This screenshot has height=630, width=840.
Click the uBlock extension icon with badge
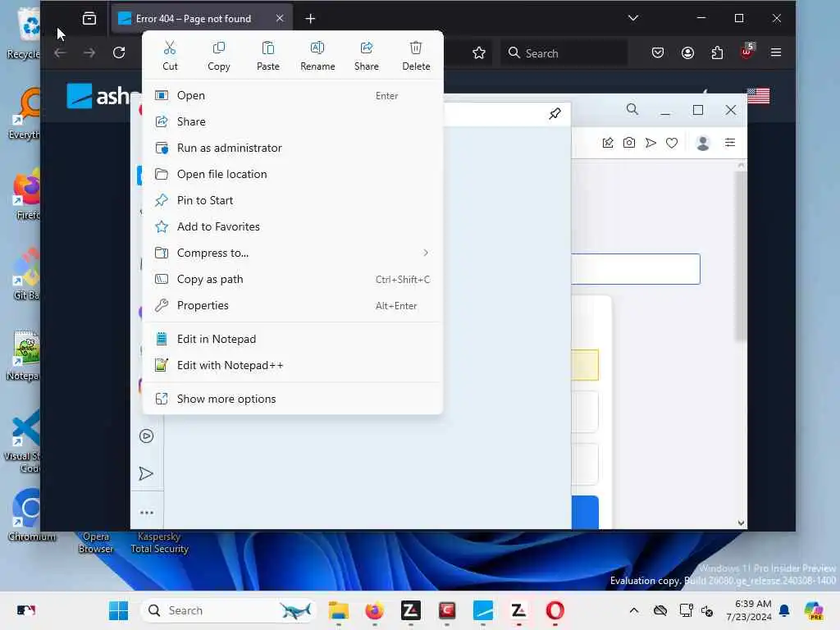coord(746,52)
